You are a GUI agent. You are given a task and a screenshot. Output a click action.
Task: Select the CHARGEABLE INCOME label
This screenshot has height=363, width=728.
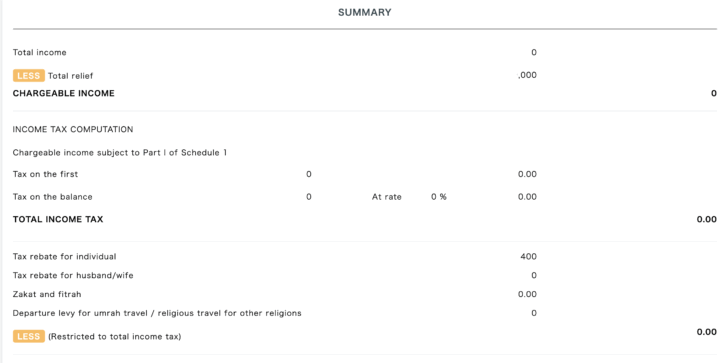click(x=64, y=93)
